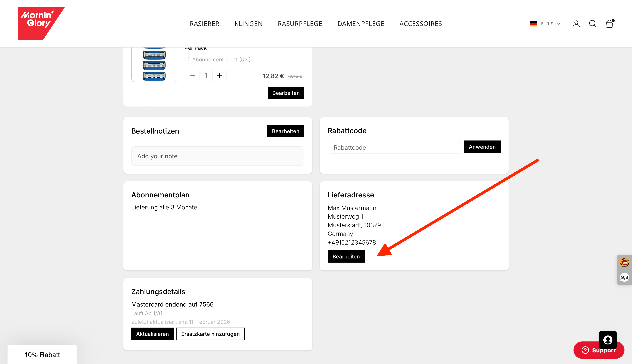
Task: Click Bearbeiten under Lieferadresse
Action: click(346, 257)
